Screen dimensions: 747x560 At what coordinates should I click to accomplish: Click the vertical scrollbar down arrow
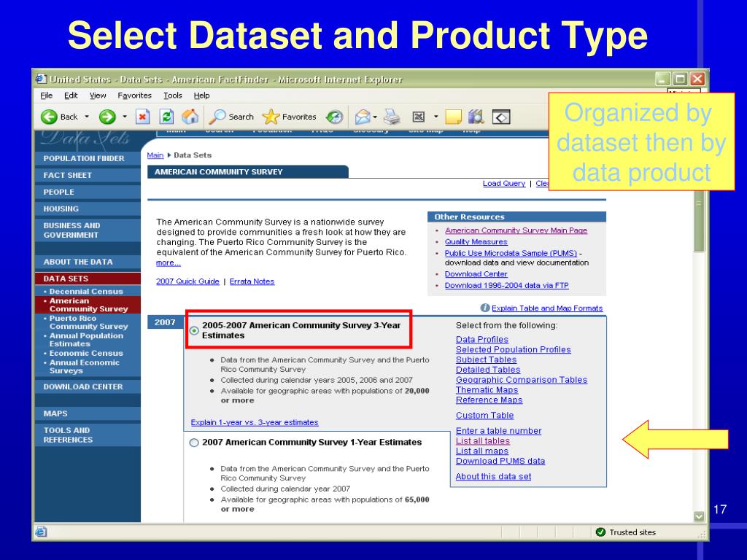(699, 516)
